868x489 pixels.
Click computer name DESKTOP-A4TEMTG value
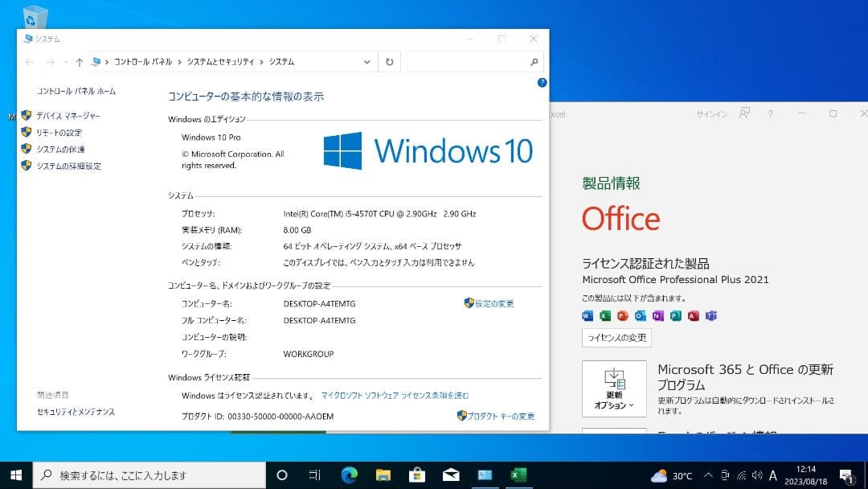(x=319, y=303)
